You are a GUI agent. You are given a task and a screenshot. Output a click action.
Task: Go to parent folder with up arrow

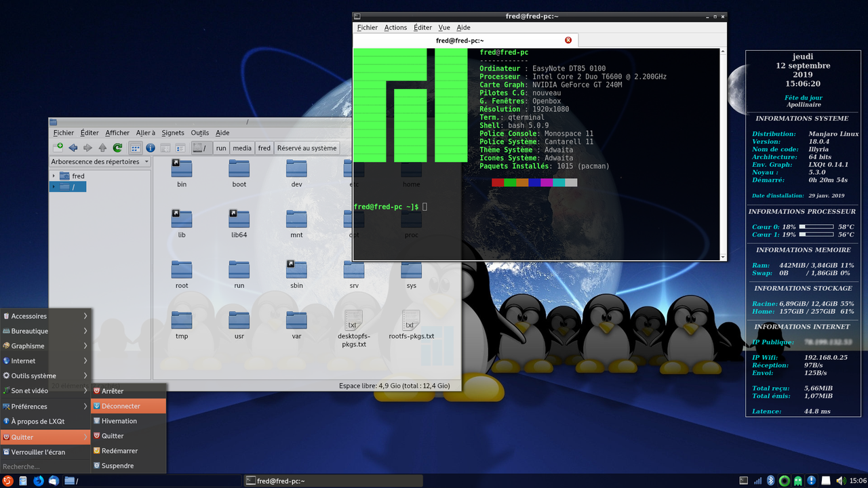pos(102,148)
